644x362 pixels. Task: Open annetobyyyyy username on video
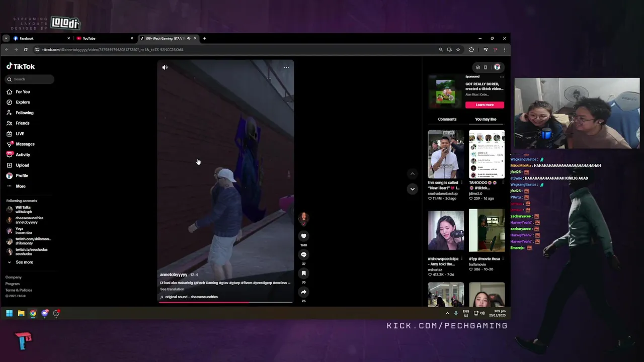coord(174,275)
